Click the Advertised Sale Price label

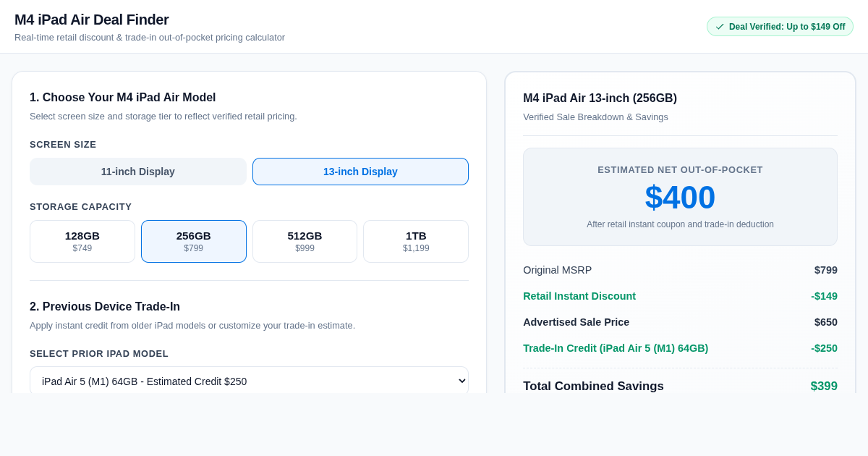576,322
